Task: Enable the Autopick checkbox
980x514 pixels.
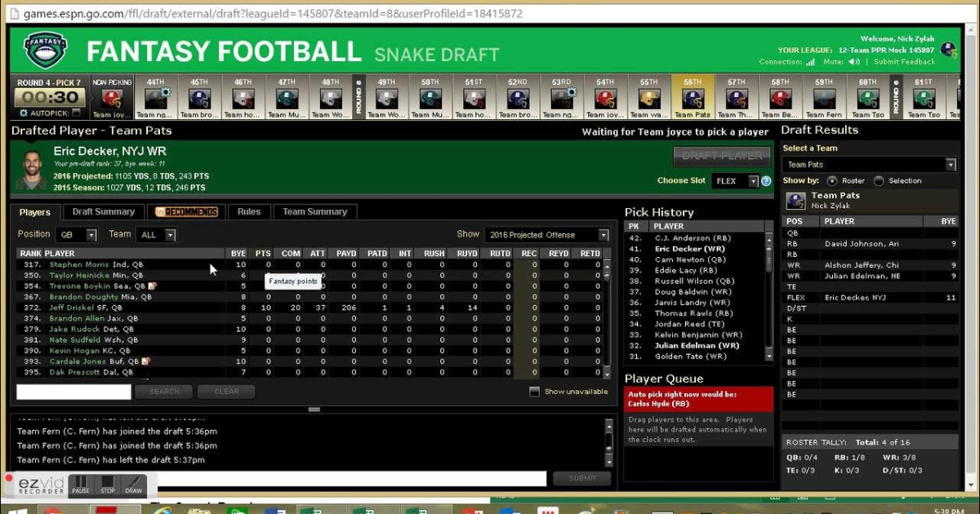Action: pyautogui.click(x=77, y=113)
